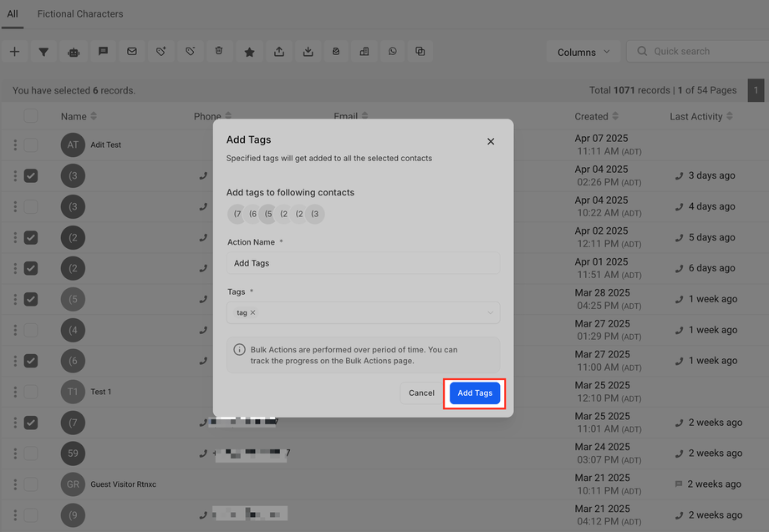Viewport: 769px width, 532px height.
Task: Sort by Last Activity column arrows
Action: click(x=730, y=116)
